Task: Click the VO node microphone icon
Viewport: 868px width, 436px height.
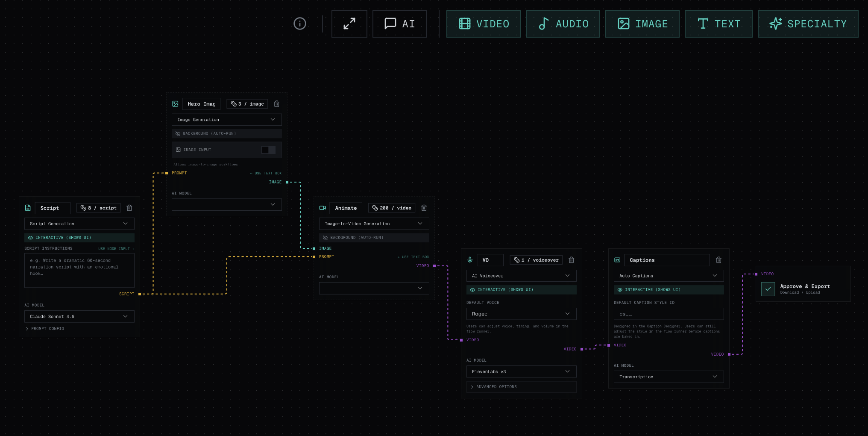Action: click(x=470, y=260)
